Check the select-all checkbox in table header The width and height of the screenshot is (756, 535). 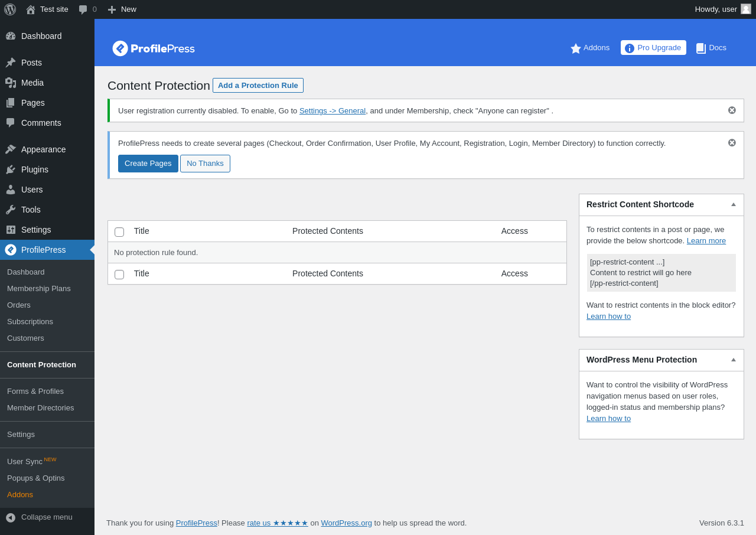coord(119,232)
